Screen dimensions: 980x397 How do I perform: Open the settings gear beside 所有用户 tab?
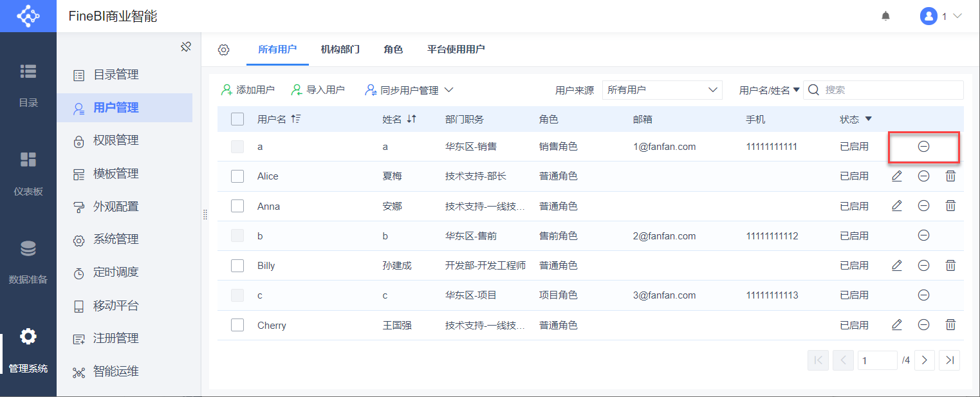tap(223, 50)
